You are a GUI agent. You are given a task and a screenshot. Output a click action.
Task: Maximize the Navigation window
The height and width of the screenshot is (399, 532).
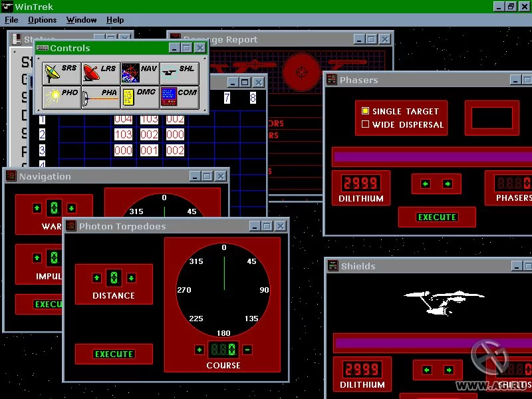pyautogui.click(x=207, y=176)
